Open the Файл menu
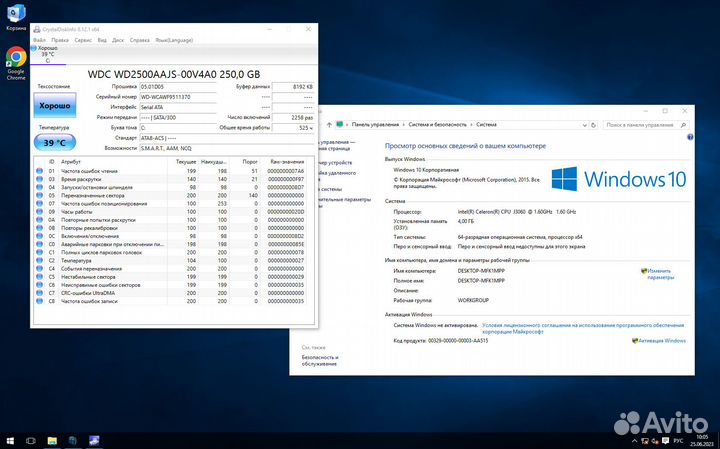This screenshot has height=449, width=720. coord(39,40)
